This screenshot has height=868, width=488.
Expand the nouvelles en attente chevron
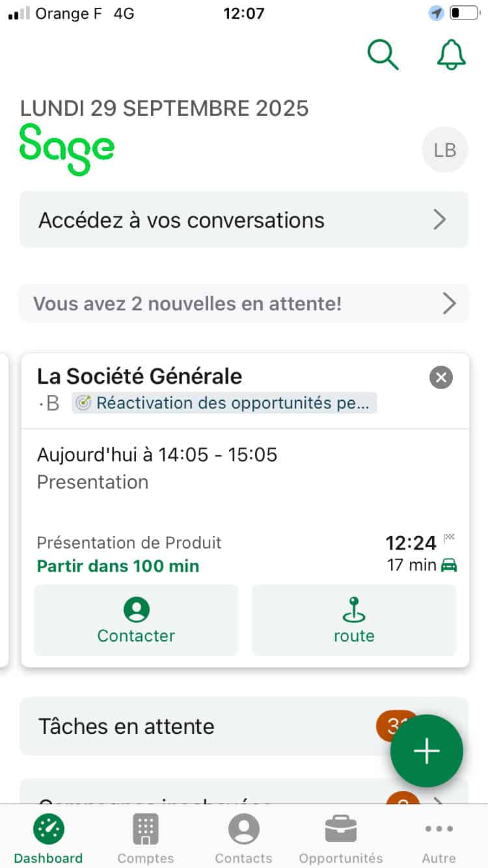[449, 303]
